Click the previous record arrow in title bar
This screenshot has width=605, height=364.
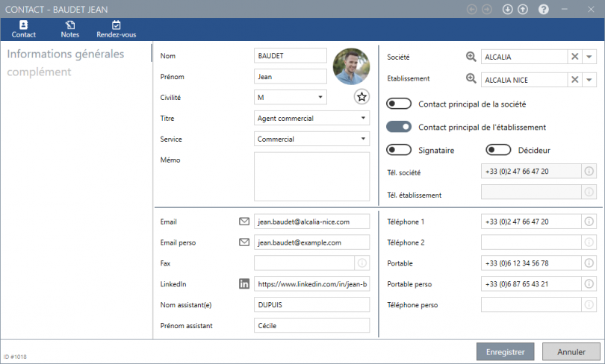coord(471,9)
